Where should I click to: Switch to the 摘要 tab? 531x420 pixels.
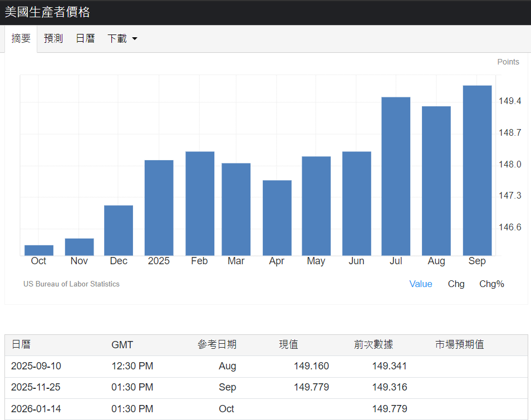21,39
